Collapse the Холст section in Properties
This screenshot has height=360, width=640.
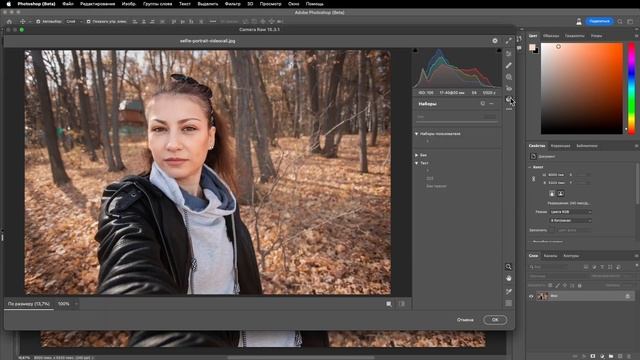(x=530, y=167)
